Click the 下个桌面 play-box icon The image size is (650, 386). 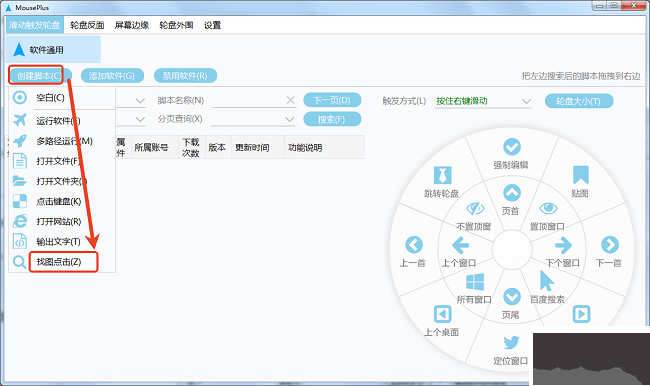coord(581,314)
